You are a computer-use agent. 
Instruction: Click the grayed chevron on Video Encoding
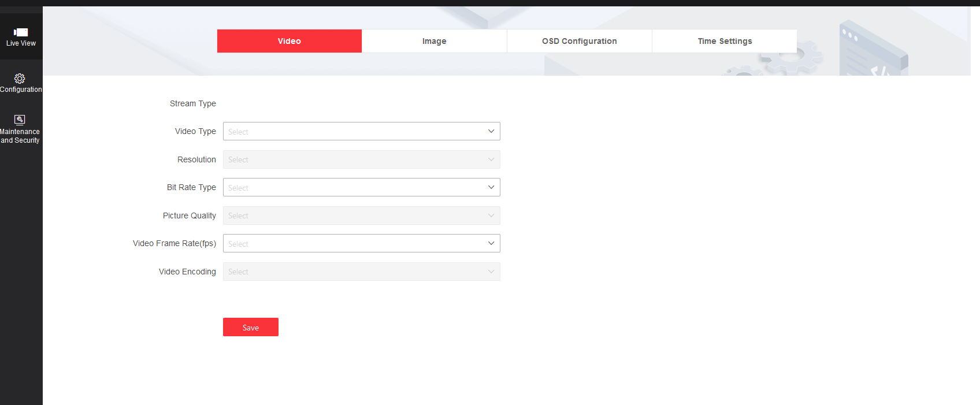click(x=491, y=272)
